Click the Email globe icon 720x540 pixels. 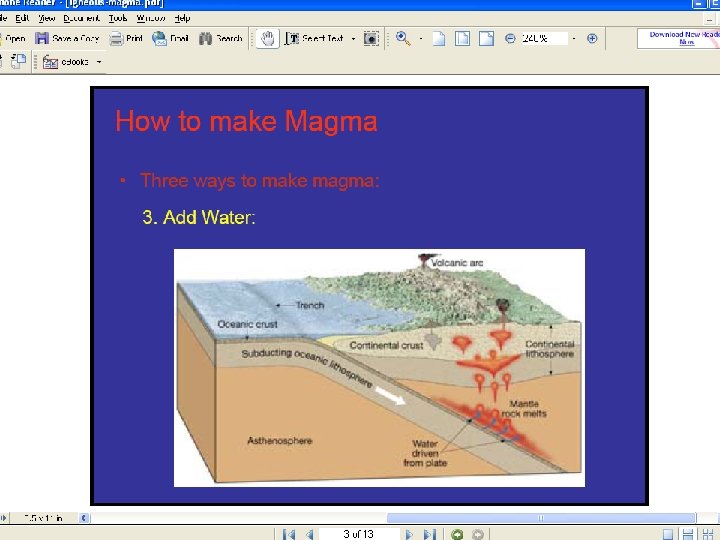(x=159, y=39)
